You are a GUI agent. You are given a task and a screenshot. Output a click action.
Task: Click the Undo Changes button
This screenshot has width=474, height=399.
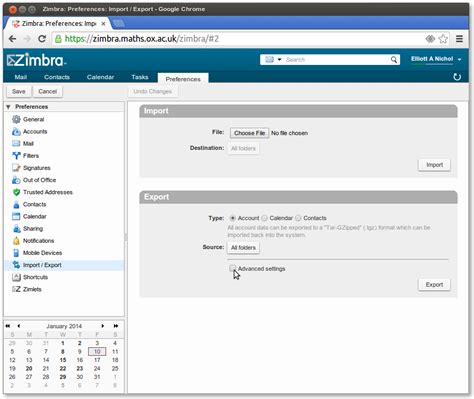(x=153, y=91)
